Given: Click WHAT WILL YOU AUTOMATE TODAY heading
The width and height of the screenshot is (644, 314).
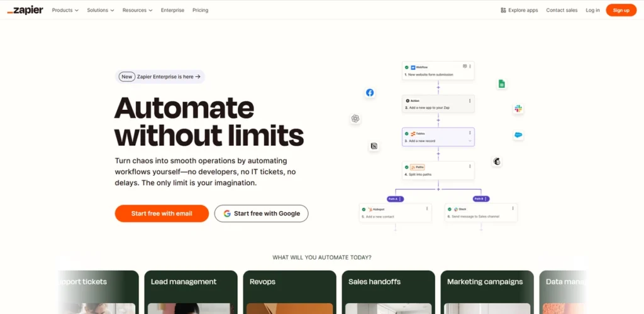Looking at the screenshot, I should [322, 257].
